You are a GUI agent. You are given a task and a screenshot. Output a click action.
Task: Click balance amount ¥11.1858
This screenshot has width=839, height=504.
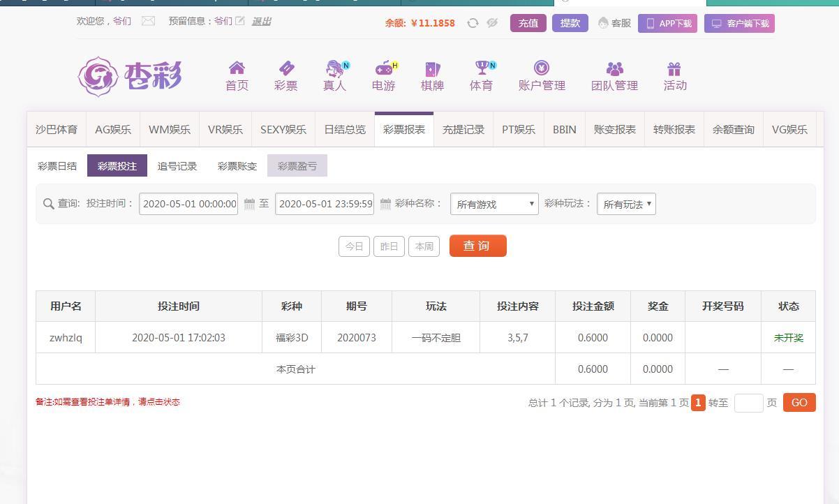(433, 23)
